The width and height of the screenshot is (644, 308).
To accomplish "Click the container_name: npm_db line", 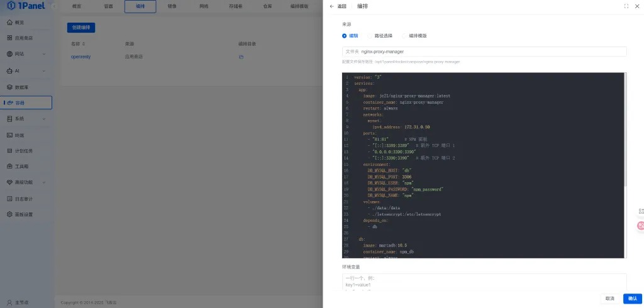I will [388, 251].
